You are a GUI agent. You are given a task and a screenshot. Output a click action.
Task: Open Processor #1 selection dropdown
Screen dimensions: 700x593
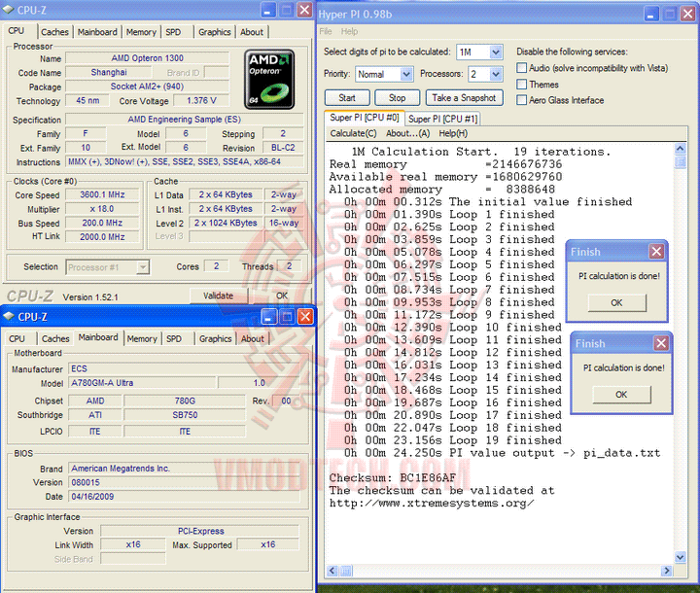[x=142, y=267]
